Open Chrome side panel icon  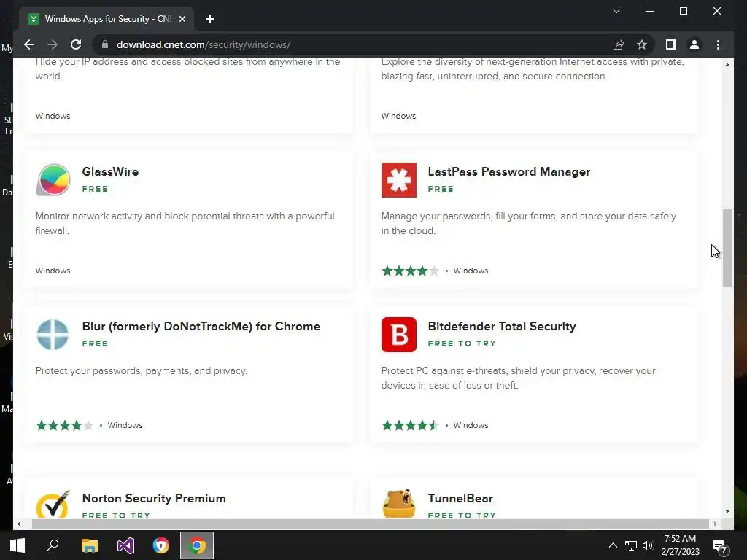coord(671,44)
